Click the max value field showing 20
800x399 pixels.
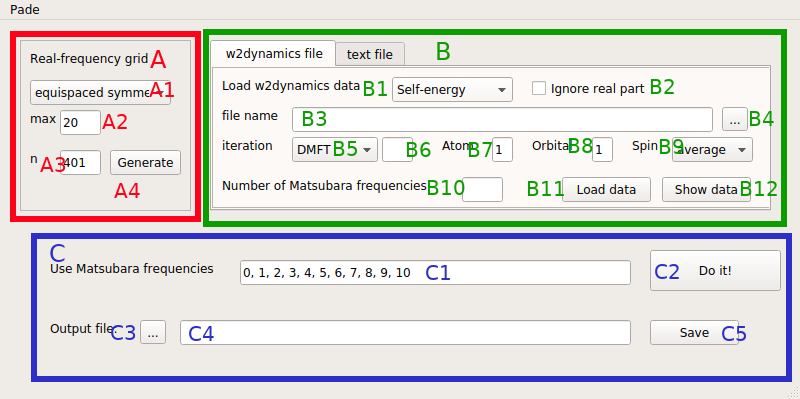point(81,123)
